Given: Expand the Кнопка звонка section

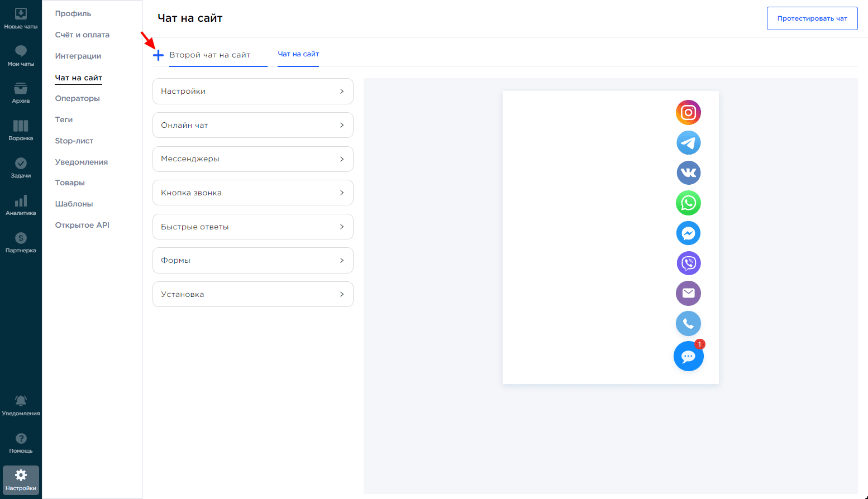Looking at the screenshot, I should click(252, 193).
